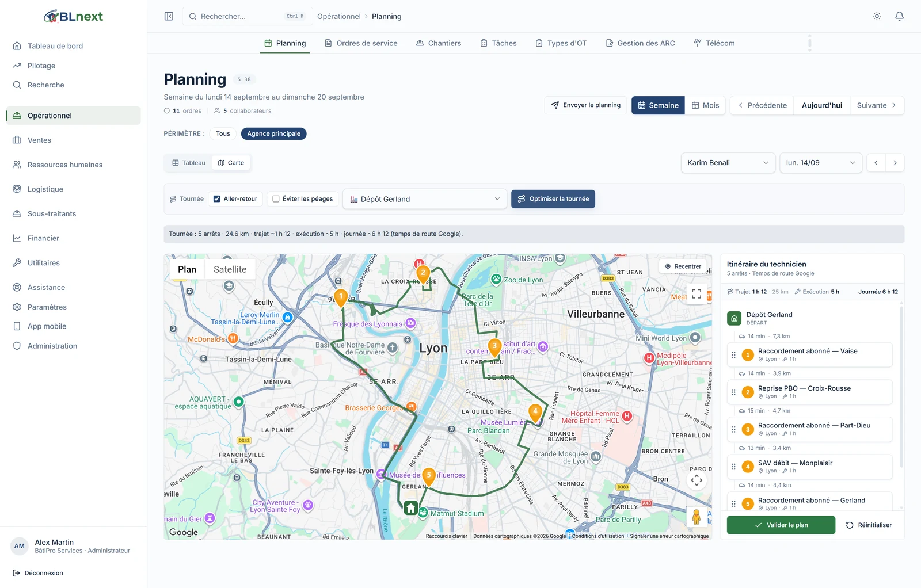Open the Télécom tab
The height and width of the screenshot is (588, 921).
coord(714,43)
